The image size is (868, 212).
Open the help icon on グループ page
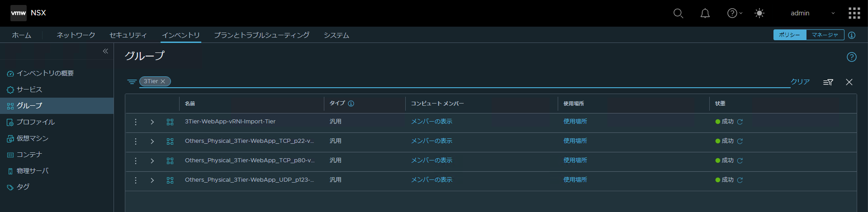(851, 57)
